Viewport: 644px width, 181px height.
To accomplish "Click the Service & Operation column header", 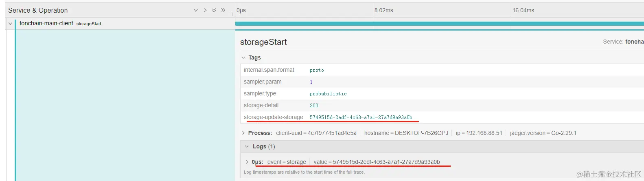I will point(38,10).
